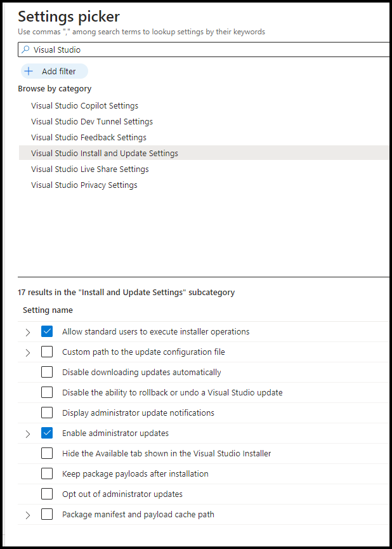Check Display administrator update notifications
Viewport: 392px width, 549px height.
coord(47,413)
